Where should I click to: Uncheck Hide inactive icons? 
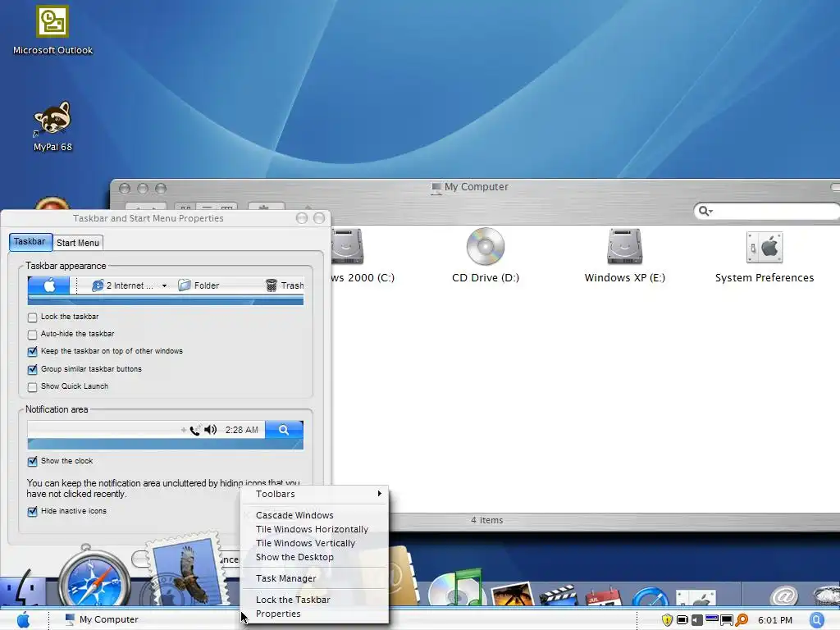[x=32, y=511]
